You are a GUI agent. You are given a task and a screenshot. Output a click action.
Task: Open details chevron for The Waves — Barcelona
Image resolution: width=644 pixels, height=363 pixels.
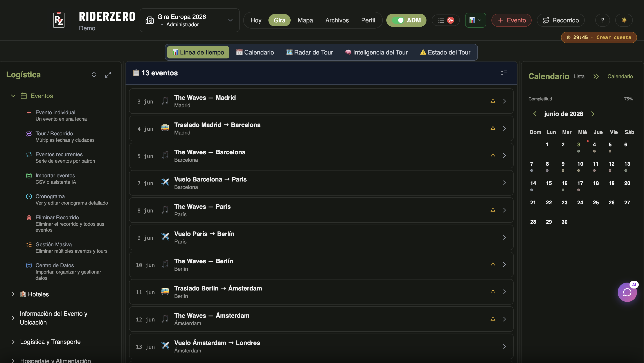504,156
